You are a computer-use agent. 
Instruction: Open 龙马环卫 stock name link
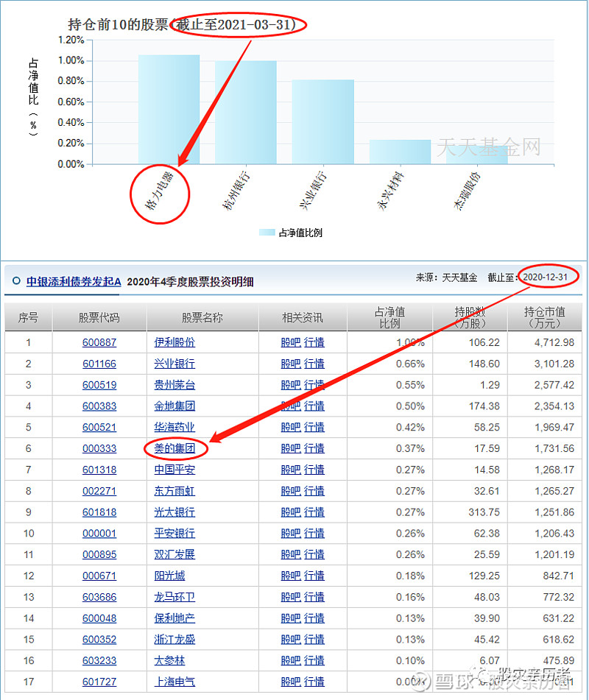[x=174, y=597]
